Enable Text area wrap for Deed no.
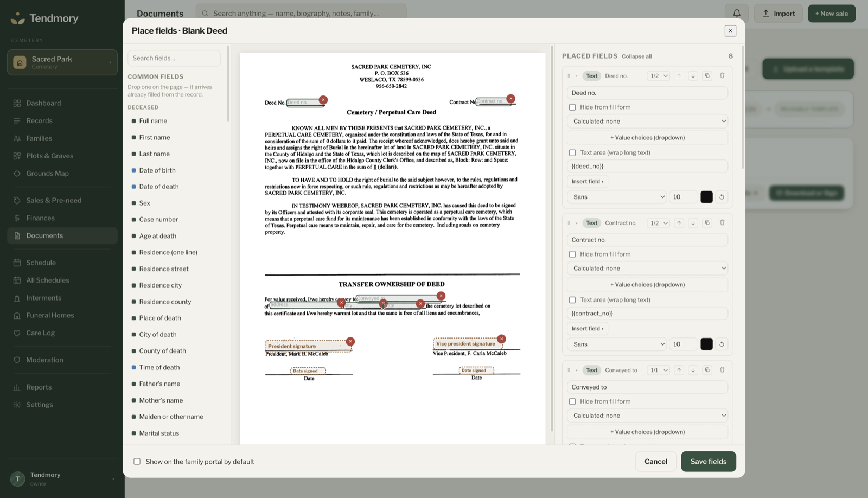The width and height of the screenshot is (868, 498). pos(572,153)
